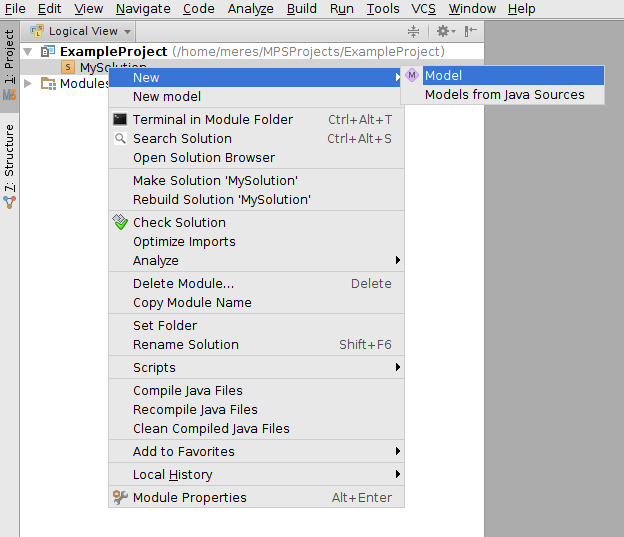The height and width of the screenshot is (537, 624).
Task: Click the Model icon in the New submenu
Action: (x=412, y=75)
